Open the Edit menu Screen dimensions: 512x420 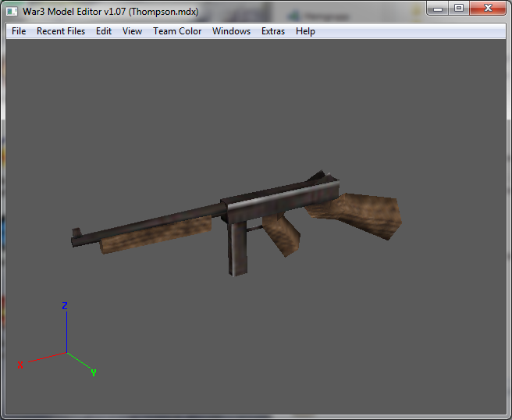[x=104, y=31]
